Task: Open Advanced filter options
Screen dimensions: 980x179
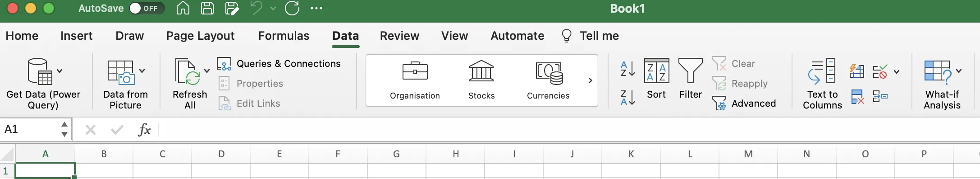Action: pyautogui.click(x=744, y=104)
